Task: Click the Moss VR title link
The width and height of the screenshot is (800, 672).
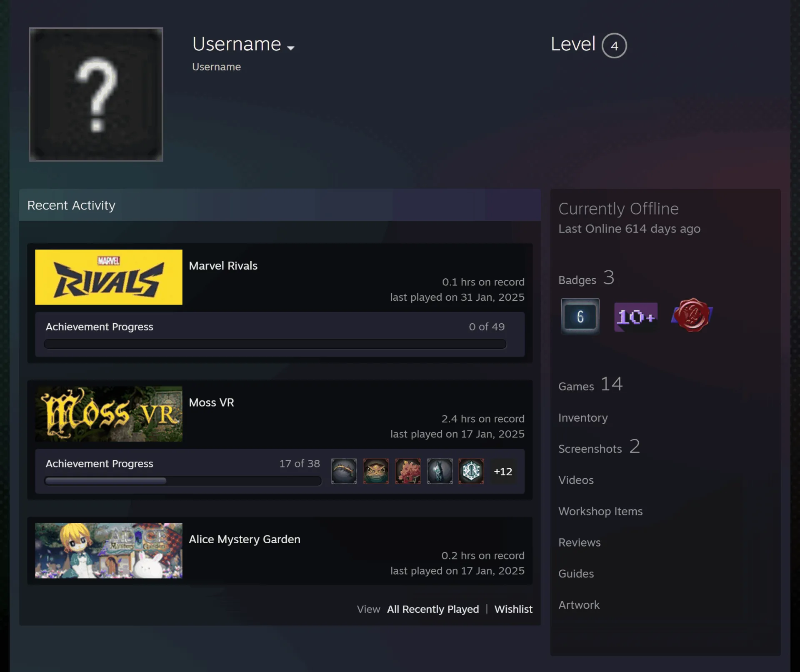Action: [211, 402]
